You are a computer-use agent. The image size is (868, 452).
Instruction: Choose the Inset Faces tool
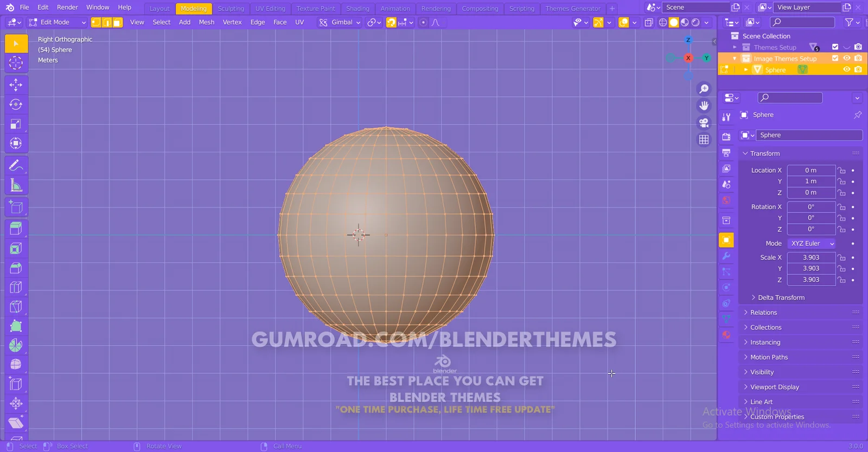pyautogui.click(x=16, y=248)
